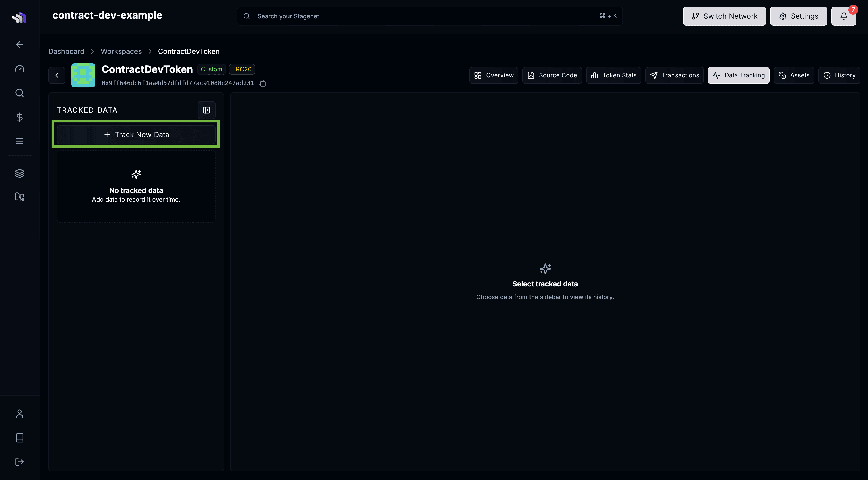Open the Token Stats tab
868x480 pixels.
click(613, 75)
